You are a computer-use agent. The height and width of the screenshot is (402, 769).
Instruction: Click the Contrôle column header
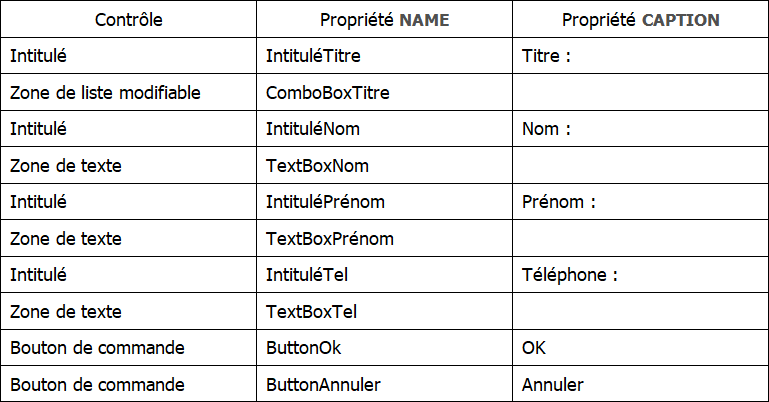(x=128, y=20)
